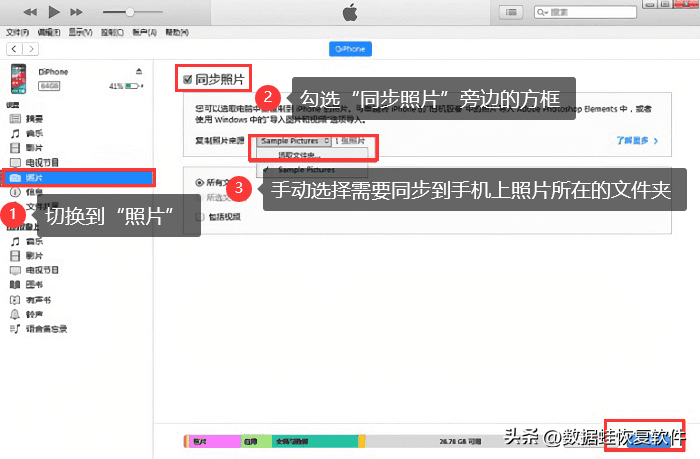Go forward with the right arrow
The image size is (700, 459).
(x=30, y=49)
